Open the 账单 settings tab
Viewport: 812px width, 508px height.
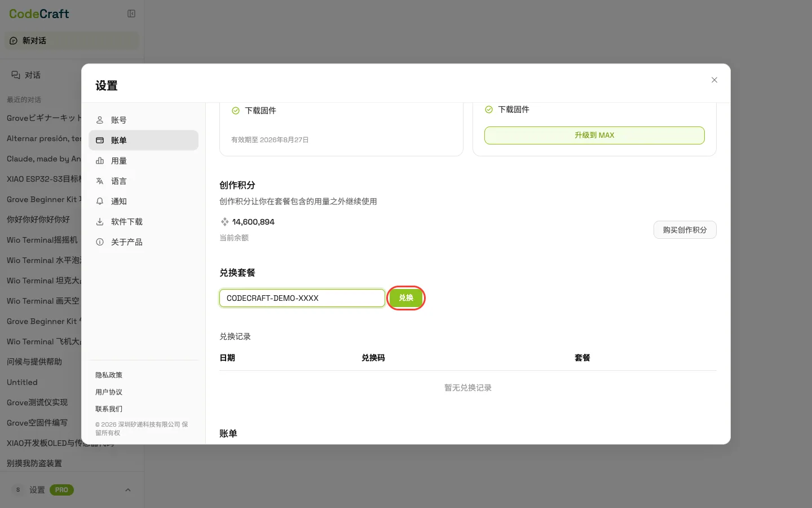(x=143, y=141)
